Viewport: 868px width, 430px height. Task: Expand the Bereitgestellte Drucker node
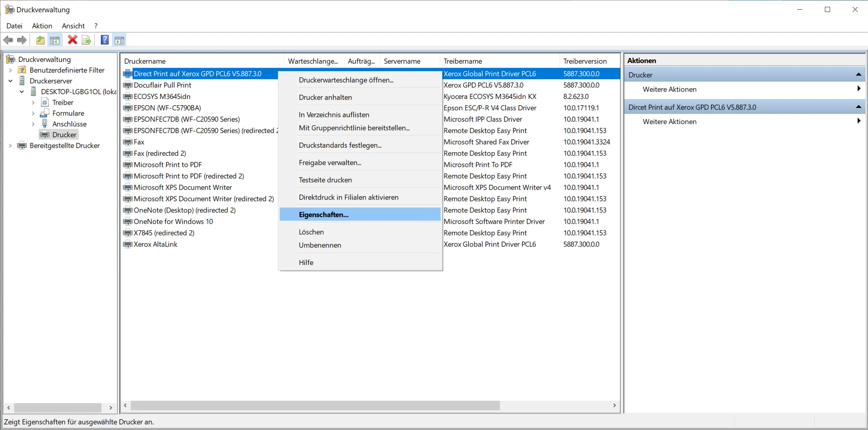click(10, 146)
